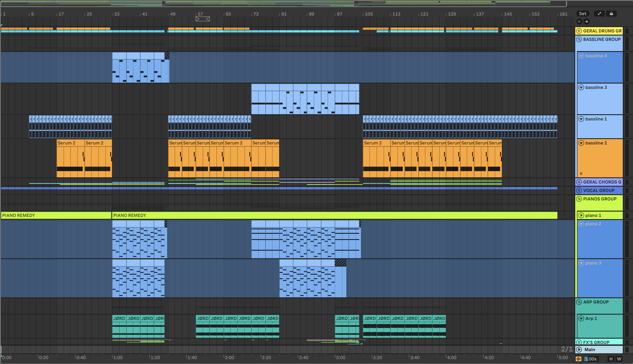Image resolution: width=633 pixels, height=364 pixels.
Task: Collapse the BASSLINE GROUP track
Action: click(579, 40)
